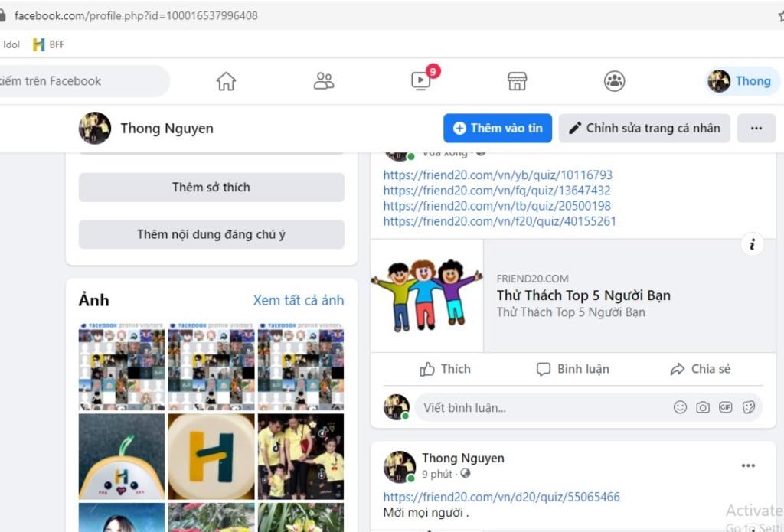Screen dimensions: 784x532
Task: Click Thong Nguyen name on 9 phút post
Action: click(x=463, y=458)
